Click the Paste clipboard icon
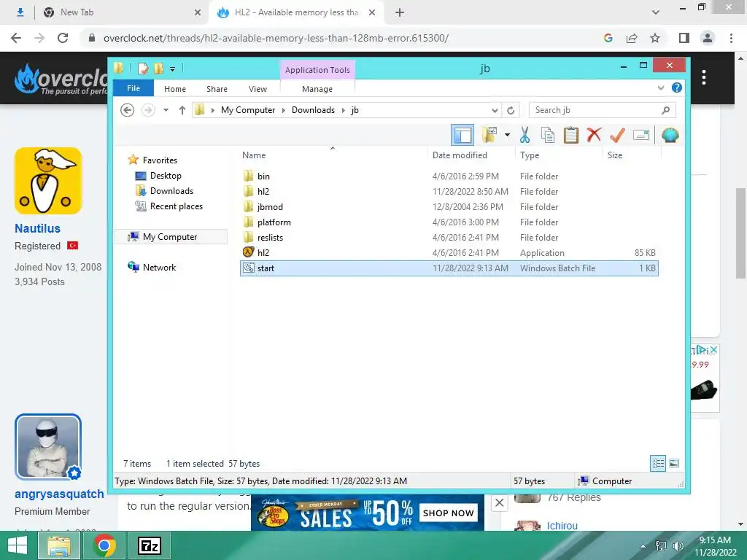 (x=570, y=135)
